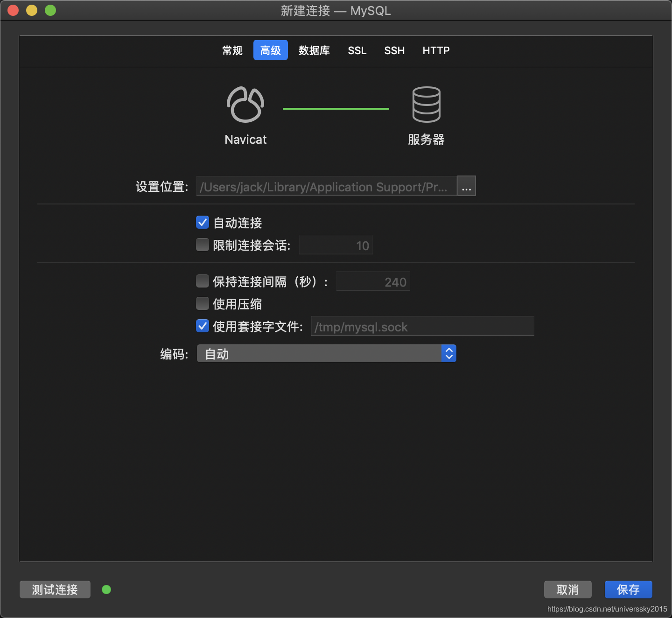Click the 编码 dropdown arrow icon
Viewport: 672px width, 618px height.
tap(448, 353)
